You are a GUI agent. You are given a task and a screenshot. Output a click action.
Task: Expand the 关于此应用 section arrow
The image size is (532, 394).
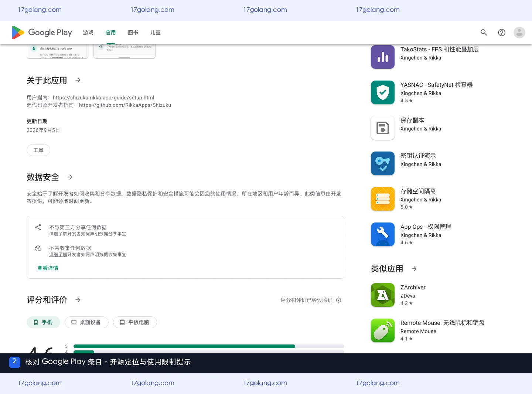point(78,80)
